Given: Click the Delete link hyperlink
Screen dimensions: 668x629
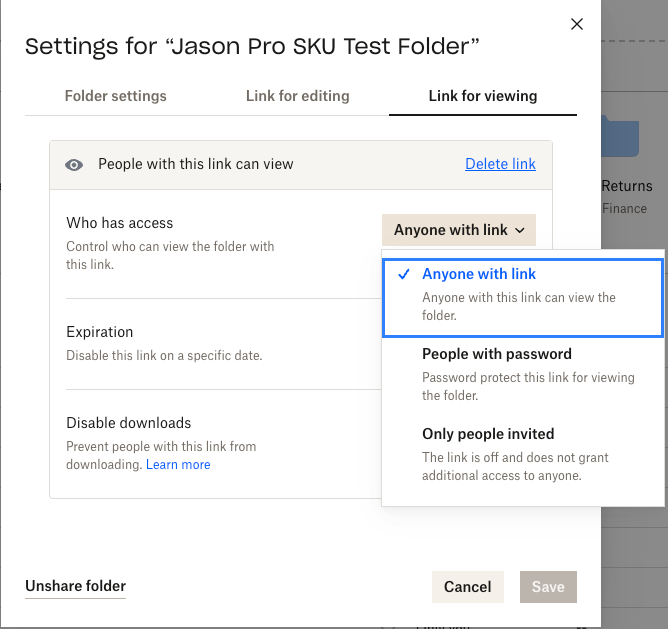Looking at the screenshot, I should (500, 164).
